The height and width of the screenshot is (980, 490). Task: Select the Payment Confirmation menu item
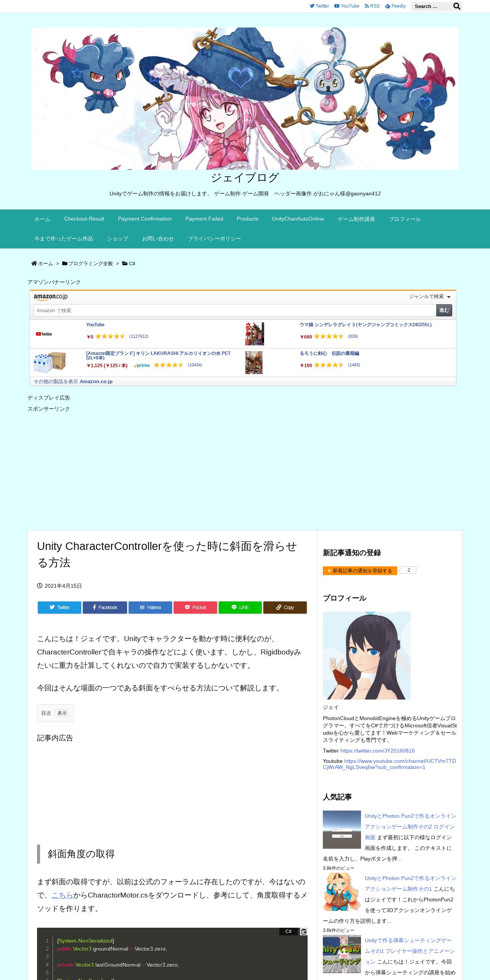[145, 219]
